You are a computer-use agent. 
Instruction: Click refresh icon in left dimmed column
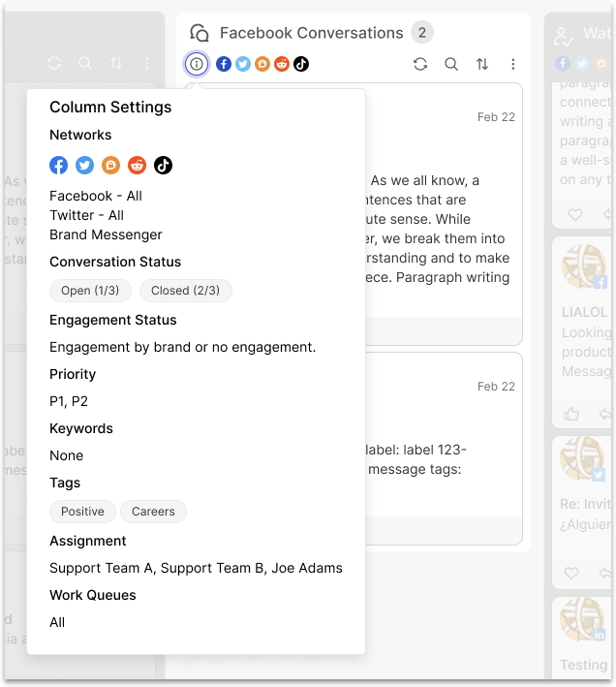click(x=54, y=63)
